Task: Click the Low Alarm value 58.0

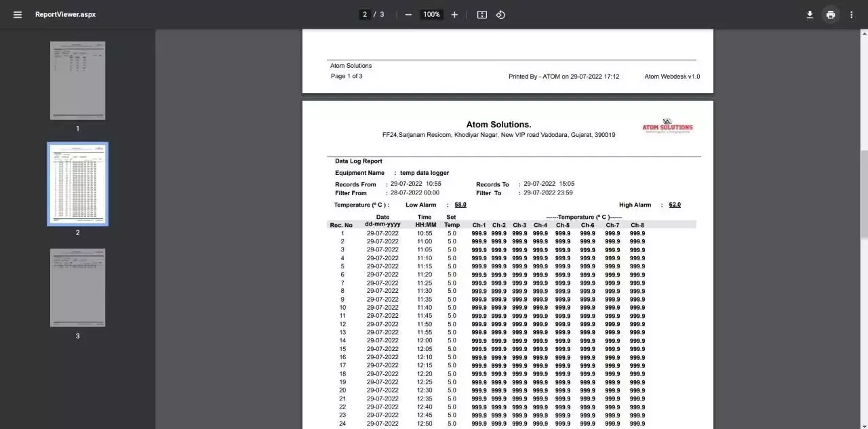Action: point(460,205)
